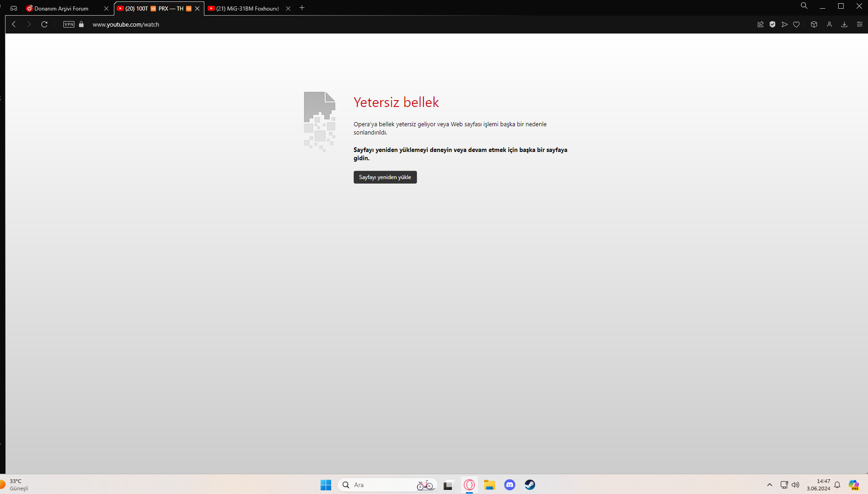Screen dimensions: 868x494
Task: Open the Copilot icon in taskbar corner
Action: point(854,485)
